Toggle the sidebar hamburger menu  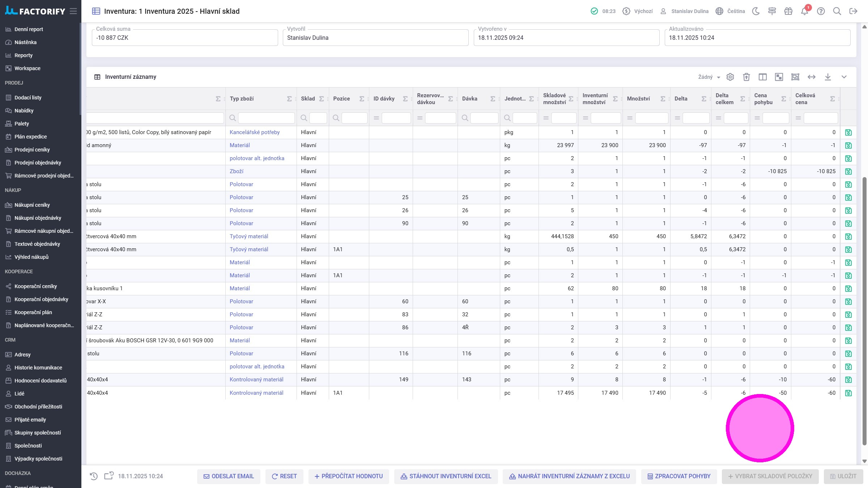73,11
